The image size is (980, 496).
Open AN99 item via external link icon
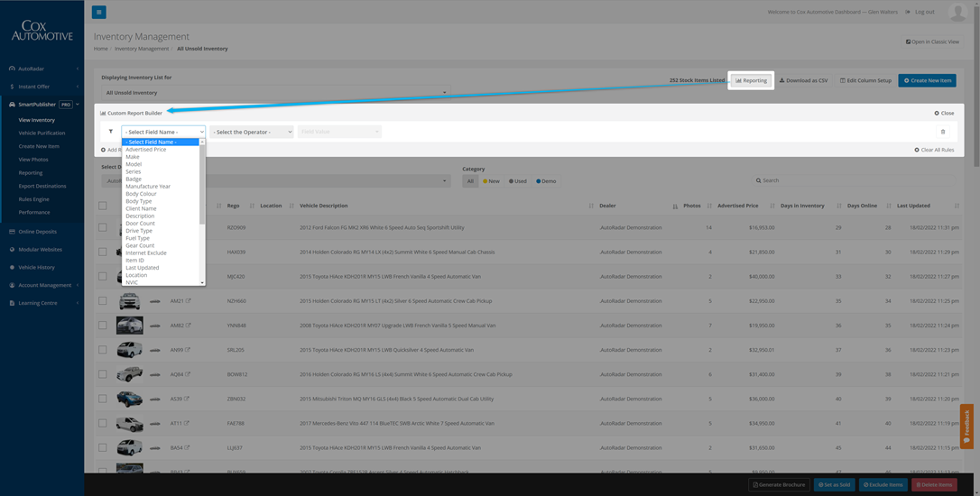[188, 350]
